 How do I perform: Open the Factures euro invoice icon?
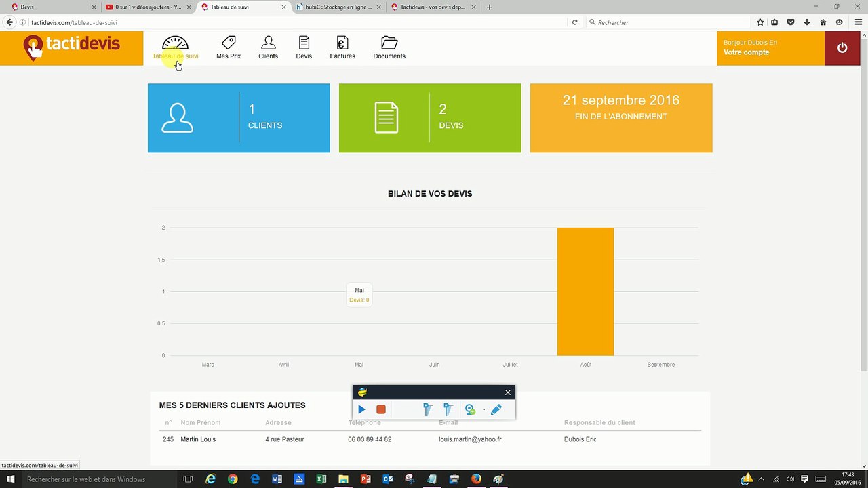coord(342,43)
